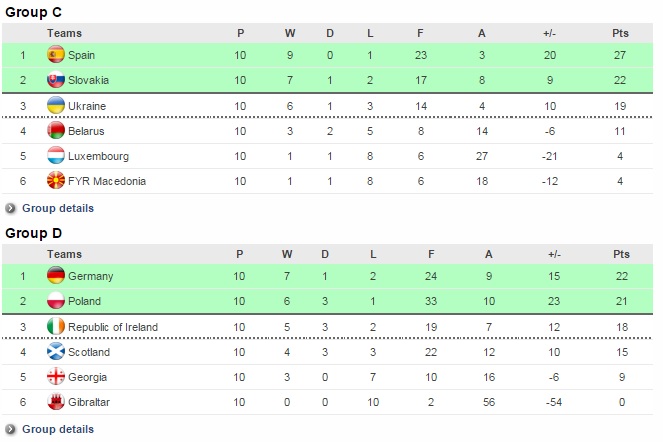Select the Pts column header in Group C

[x=620, y=33]
